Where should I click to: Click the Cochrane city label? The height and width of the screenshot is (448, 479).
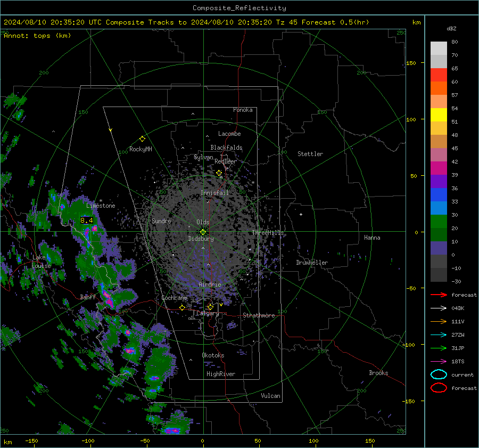pos(174,298)
